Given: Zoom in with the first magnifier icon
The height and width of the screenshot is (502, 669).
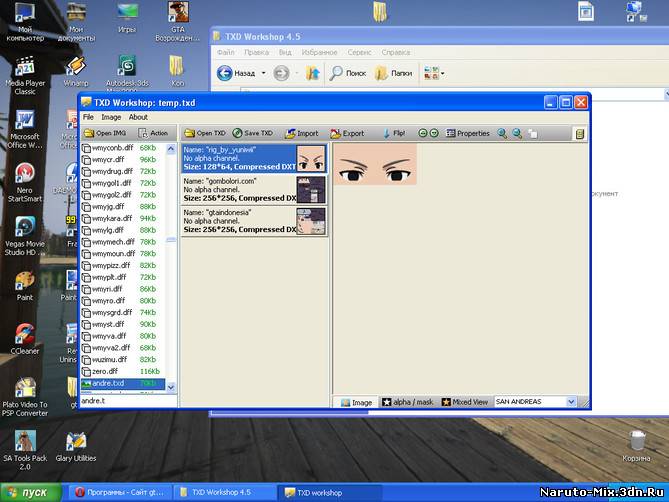Looking at the screenshot, I should (x=502, y=133).
